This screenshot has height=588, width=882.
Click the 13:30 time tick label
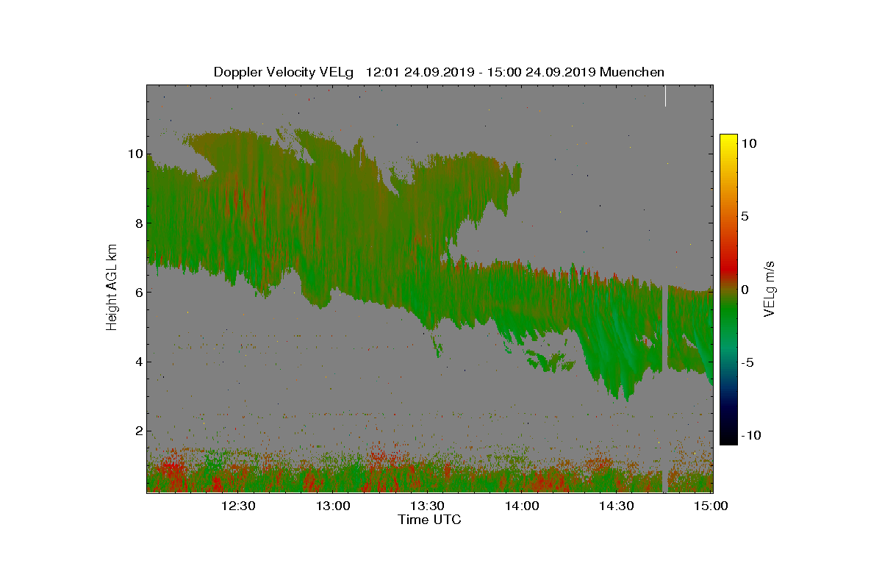click(428, 506)
